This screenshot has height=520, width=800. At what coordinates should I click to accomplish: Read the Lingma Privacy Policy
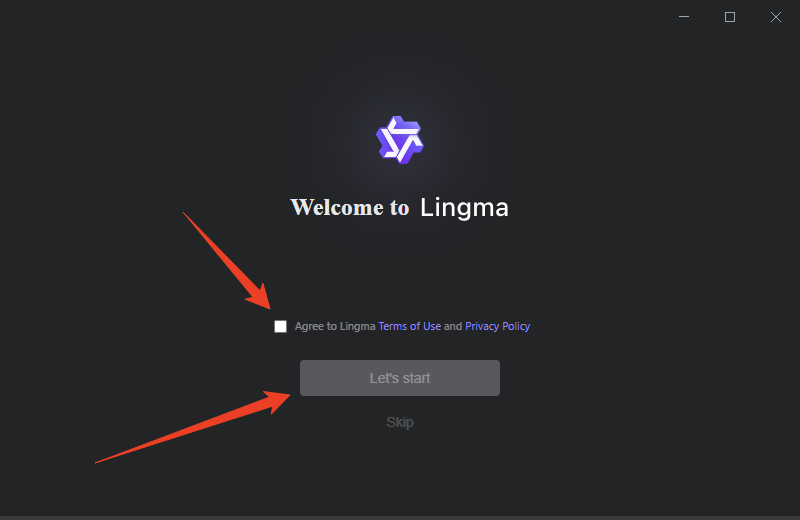497,326
